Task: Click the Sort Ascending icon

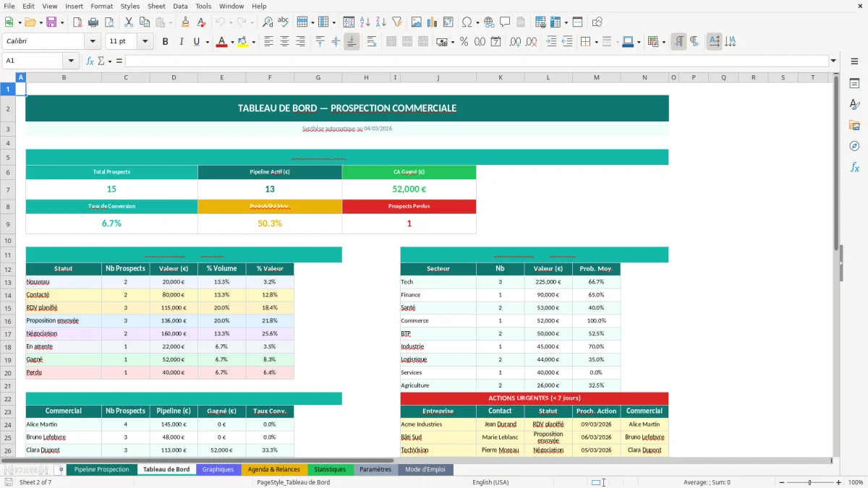Action: tap(365, 22)
